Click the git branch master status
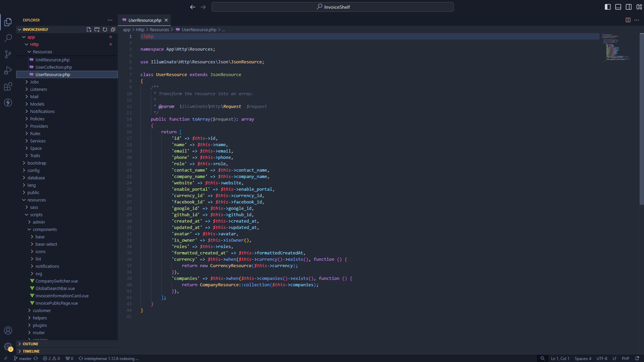644x362 pixels. 22,358
